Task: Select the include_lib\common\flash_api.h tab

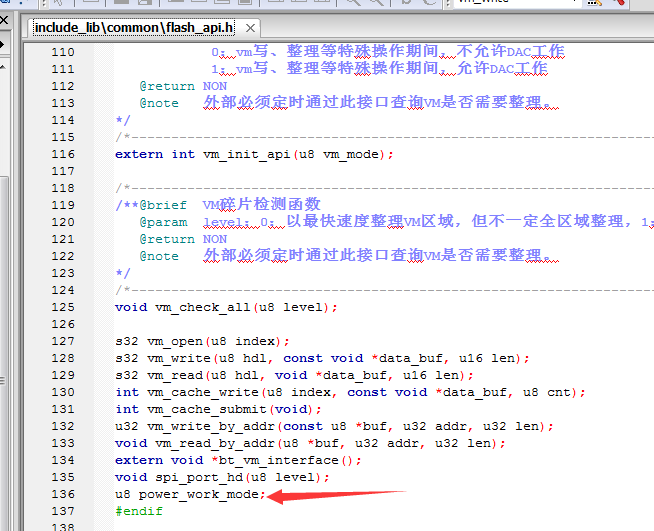Action: tap(133, 28)
